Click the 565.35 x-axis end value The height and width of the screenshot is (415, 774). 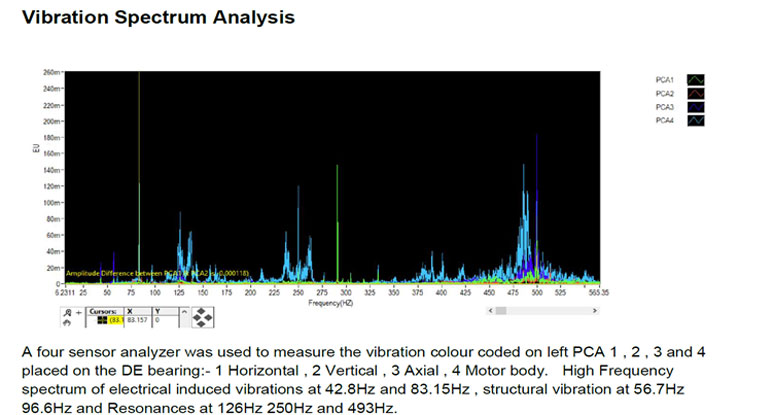point(599,293)
